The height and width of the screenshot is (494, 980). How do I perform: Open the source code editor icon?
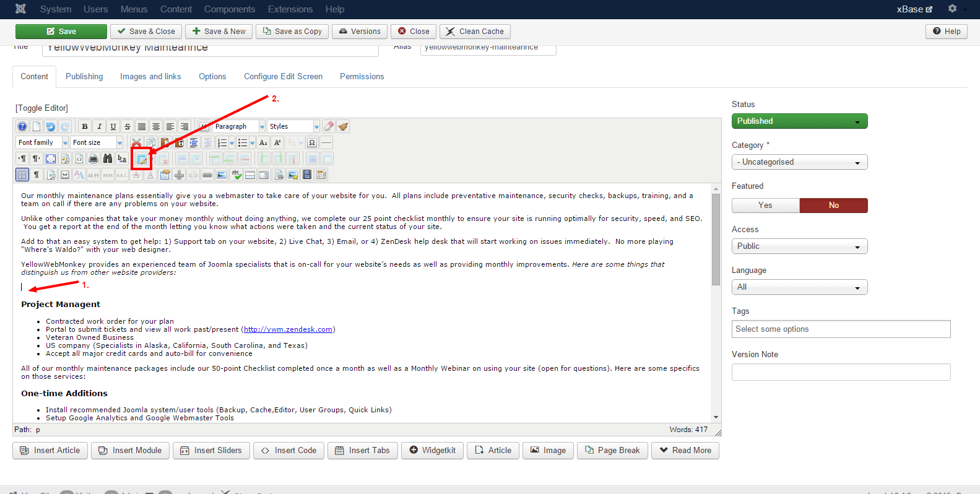pos(79,158)
